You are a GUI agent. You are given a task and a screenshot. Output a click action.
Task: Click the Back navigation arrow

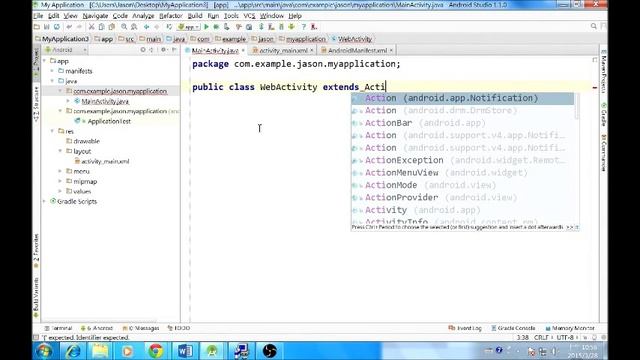[x=147, y=27]
